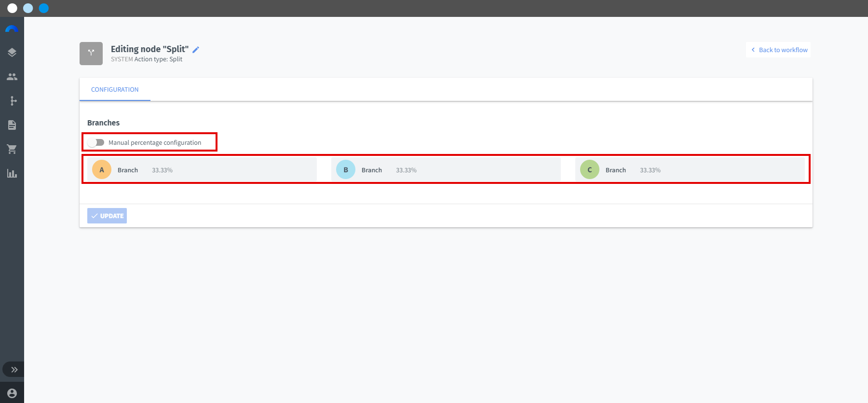Select the orange Branch A circle
868x403 pixels.
point(102,170)
